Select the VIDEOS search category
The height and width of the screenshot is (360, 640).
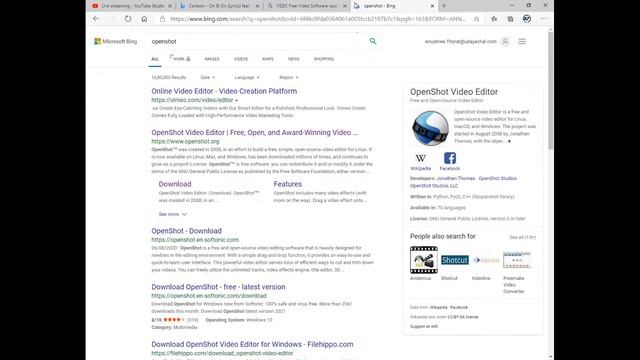click(241, 59)
